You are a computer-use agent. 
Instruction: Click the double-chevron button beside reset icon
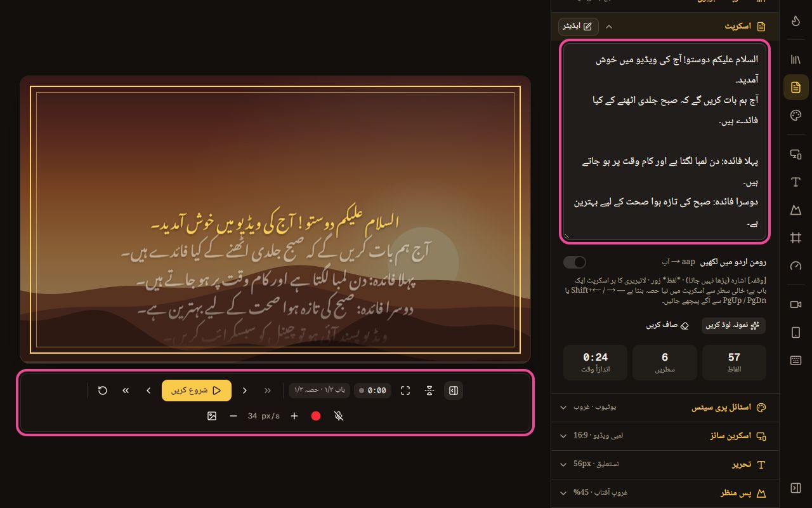tap(126, 391)
